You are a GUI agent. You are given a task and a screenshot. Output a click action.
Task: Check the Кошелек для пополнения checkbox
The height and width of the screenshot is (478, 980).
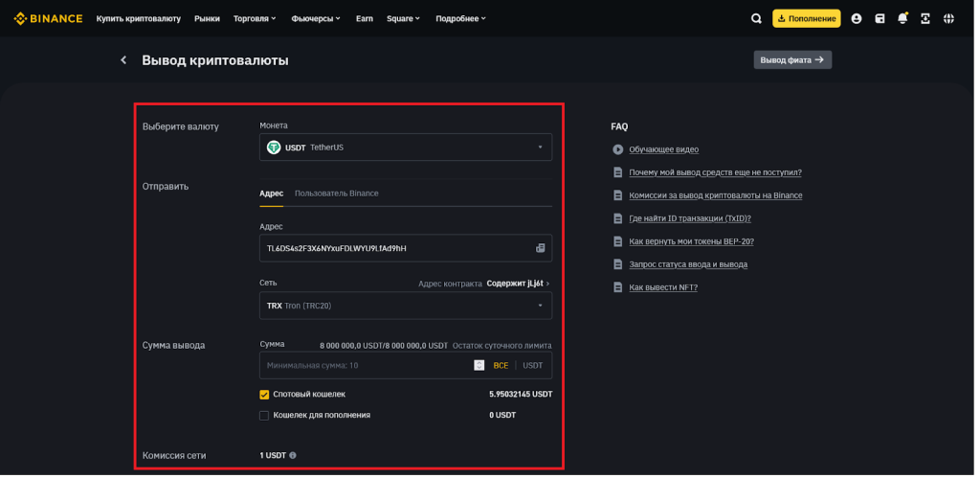pos(264,416)
